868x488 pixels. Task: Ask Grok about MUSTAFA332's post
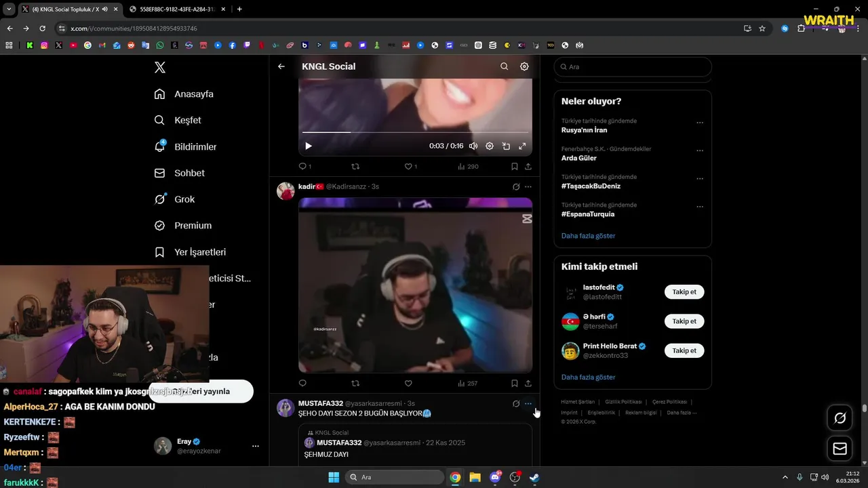[x=516, y=403]
